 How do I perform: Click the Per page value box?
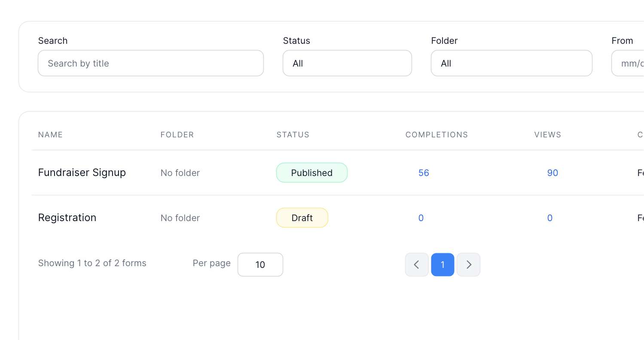coord(260,264)
